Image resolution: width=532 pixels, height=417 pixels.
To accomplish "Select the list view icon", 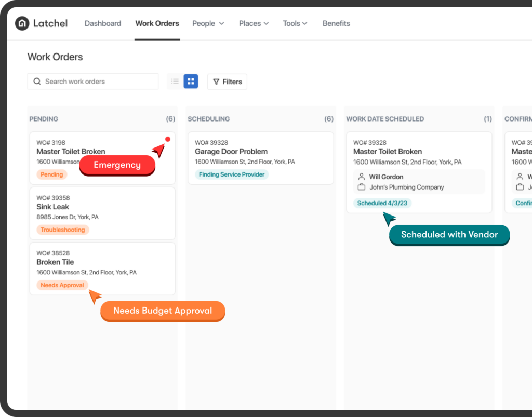I will [175, 81].
